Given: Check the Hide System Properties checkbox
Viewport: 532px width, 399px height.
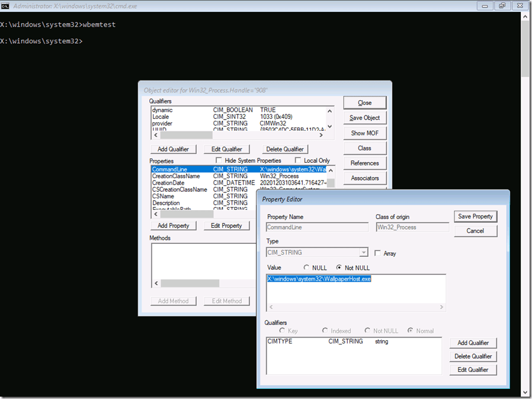Looking at the screenshot, I should (220, 160).
